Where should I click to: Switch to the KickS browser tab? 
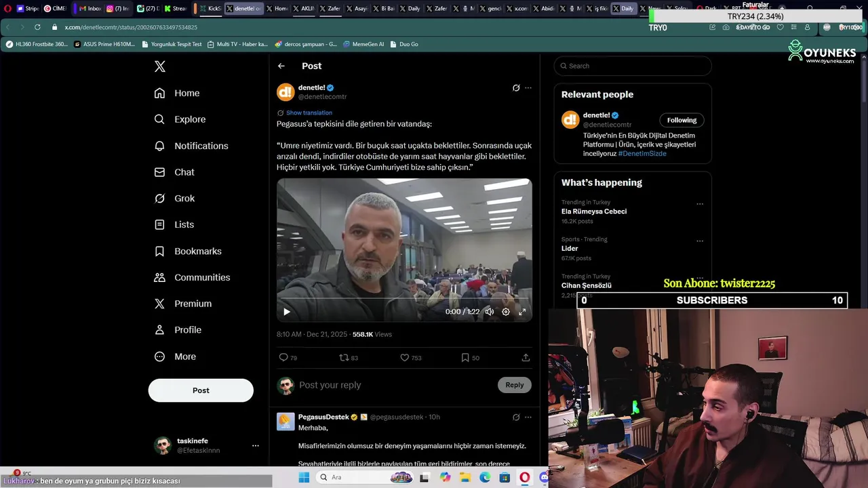click(208, 9)
